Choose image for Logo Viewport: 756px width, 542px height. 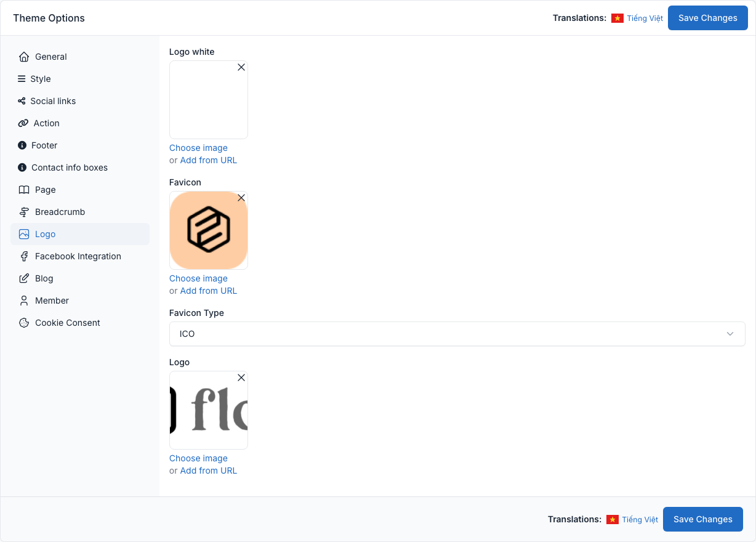click(x=198, y=458)
